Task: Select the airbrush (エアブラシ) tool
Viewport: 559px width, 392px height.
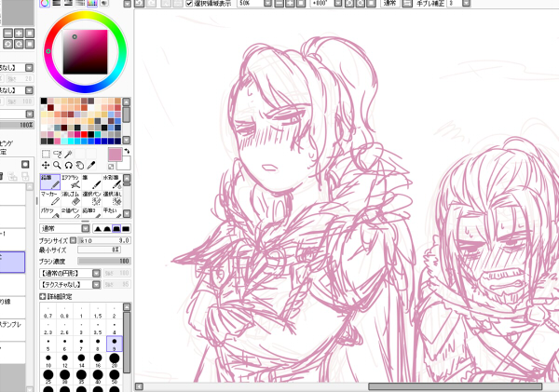Action: pyautogui.click(x=71, y=182)
